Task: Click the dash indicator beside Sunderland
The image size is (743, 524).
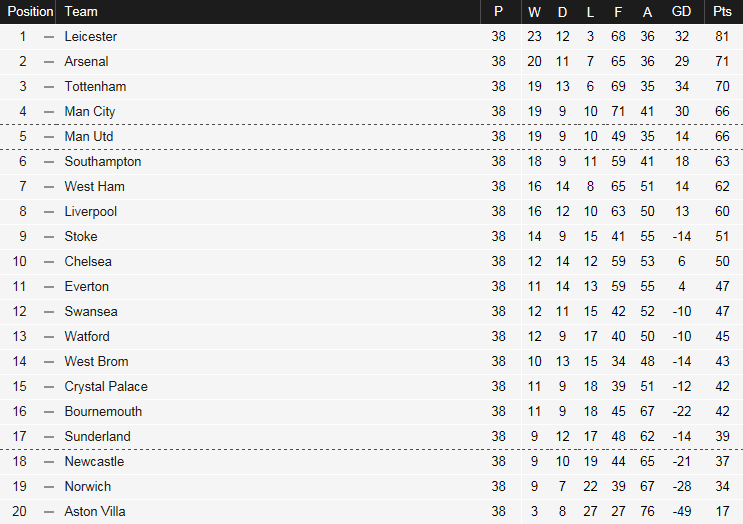Action: click(x=49, y=436)
